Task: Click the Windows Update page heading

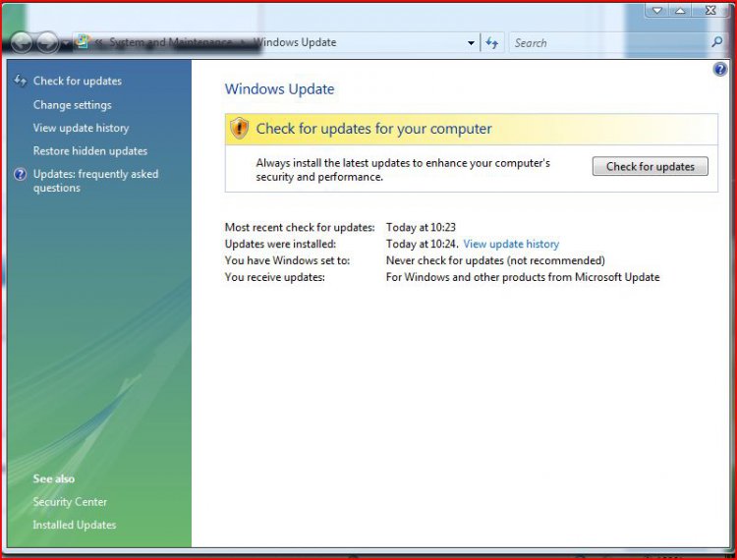Action: [280, 88]
